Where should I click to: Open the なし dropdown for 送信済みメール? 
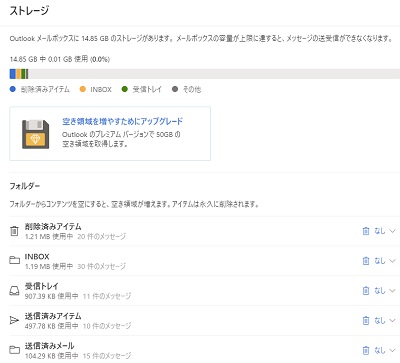click(385, 350)
